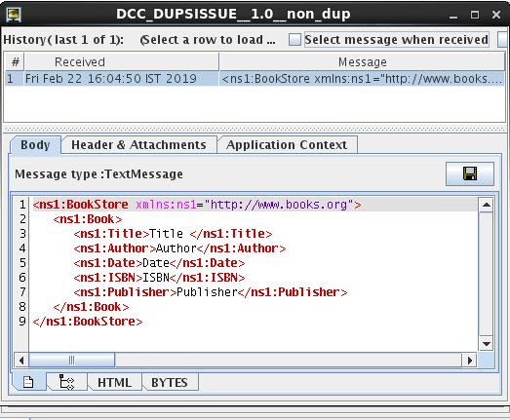Viewport: 510px width, 420px height.
Task: Switch to the Application Context tab
Action: click(287, 144)
